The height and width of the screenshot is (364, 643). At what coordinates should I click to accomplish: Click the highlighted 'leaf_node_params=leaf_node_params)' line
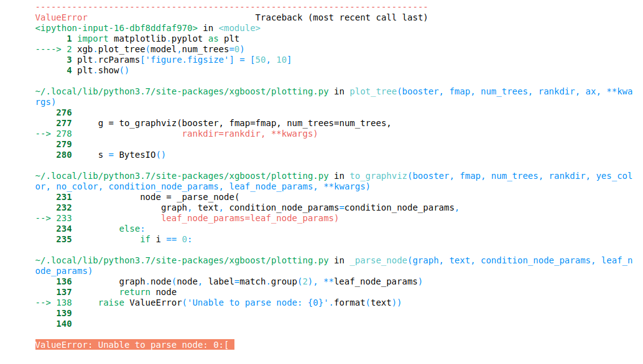249,218
